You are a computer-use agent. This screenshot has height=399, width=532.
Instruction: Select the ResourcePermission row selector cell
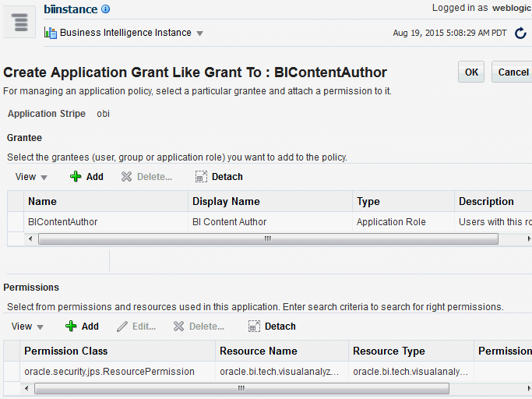point(12,372)
